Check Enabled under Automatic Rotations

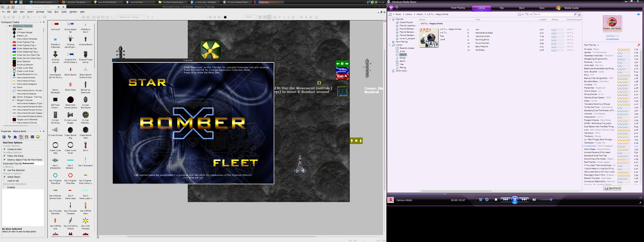click(x=4, y=187)
